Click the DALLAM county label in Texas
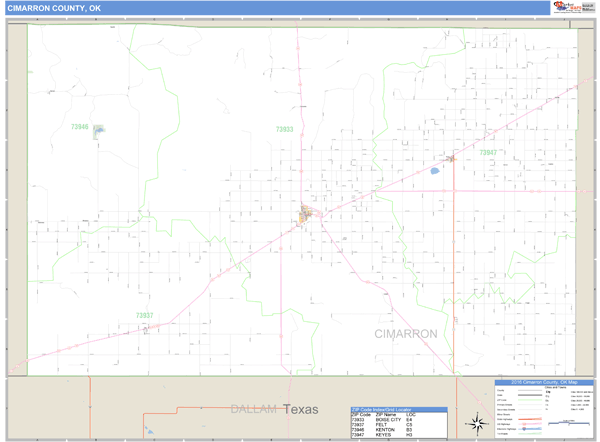The width and height of the screenshot is (600, 442). coord(254,410)
